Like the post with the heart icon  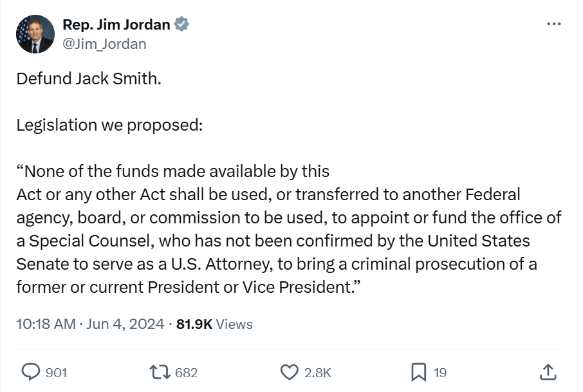(290, 371)
